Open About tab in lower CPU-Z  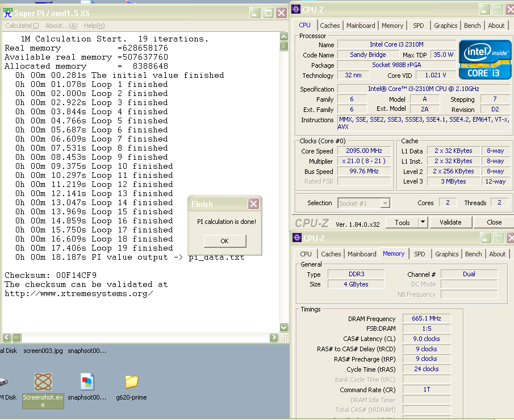coord(498,254)
